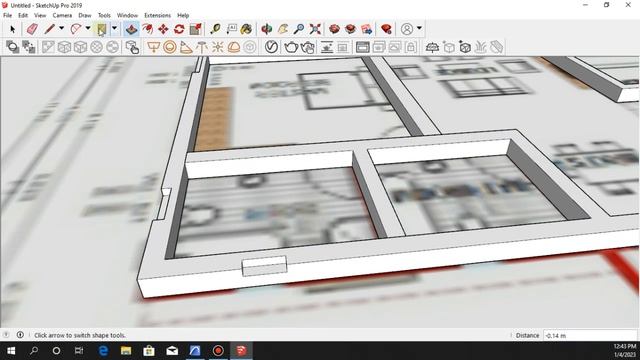Choose the Pan hand tool
The height and width of the screenshot is (360, 640).
pos(283,29)
